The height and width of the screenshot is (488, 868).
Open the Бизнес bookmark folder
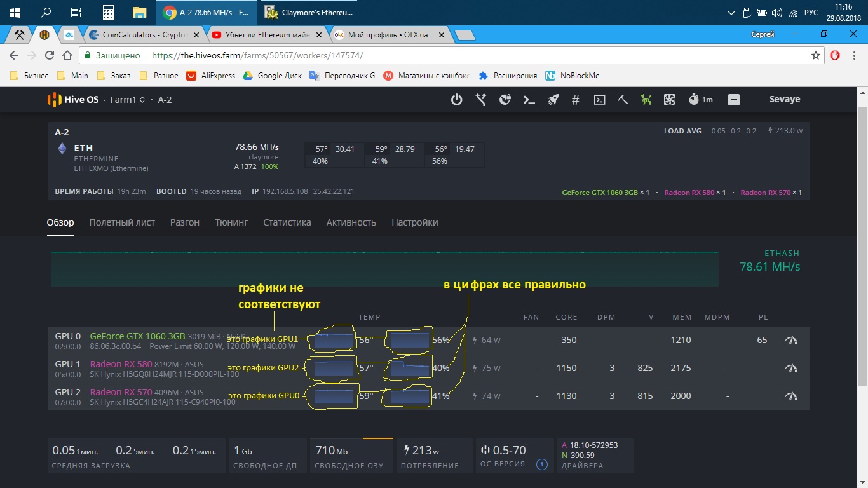[x=30, y=76]
